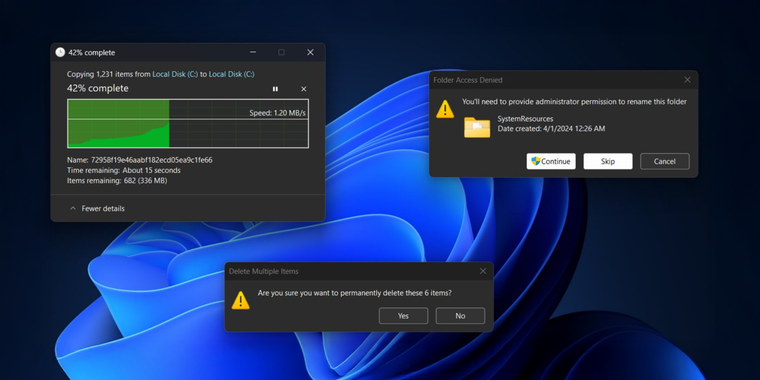760x380 pixels.
Task: Click the permanently delete 6 items message
Action: tap(354, 293)
